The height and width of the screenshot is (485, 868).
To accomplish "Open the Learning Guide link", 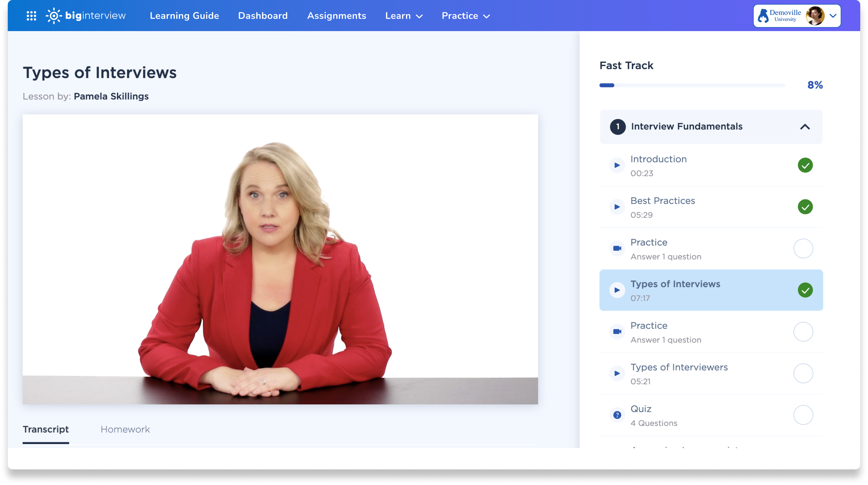I will (184, 16).
